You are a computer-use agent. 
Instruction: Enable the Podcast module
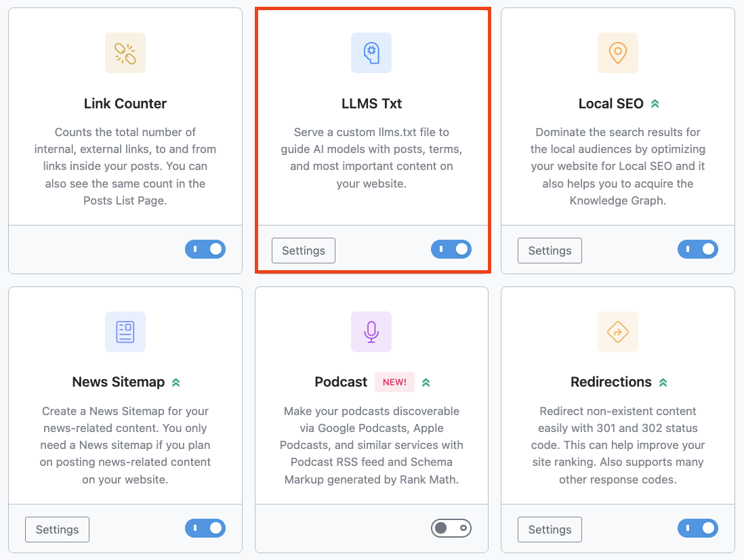pos(451,528)
